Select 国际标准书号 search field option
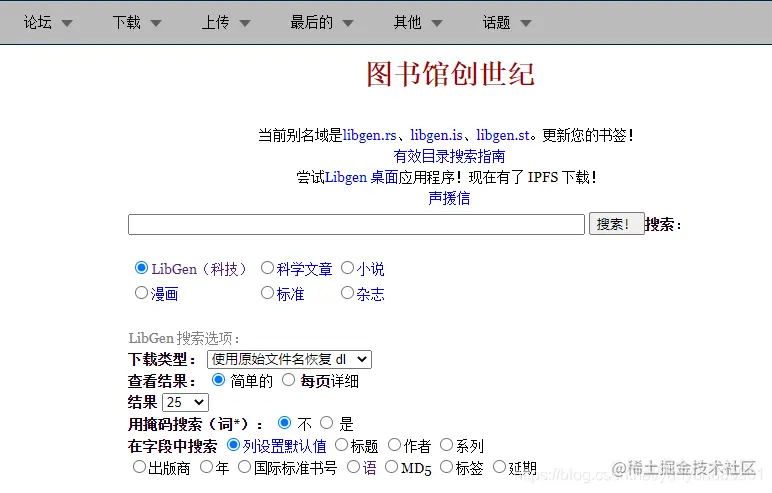The height and width of the screenshot is (493, 772). [244, 466]
